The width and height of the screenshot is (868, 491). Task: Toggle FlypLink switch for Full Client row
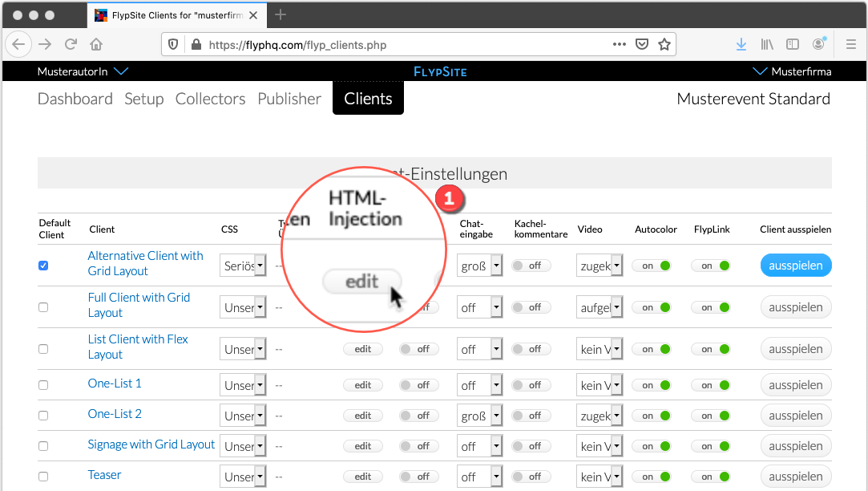tap(711, 307)
